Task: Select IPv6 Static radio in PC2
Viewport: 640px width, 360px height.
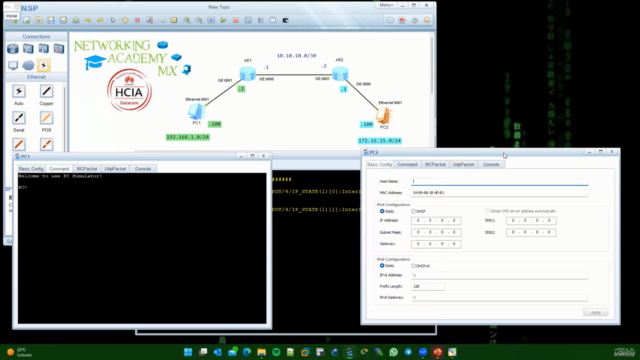Action: pyautogui.click(x=382, y=266)
